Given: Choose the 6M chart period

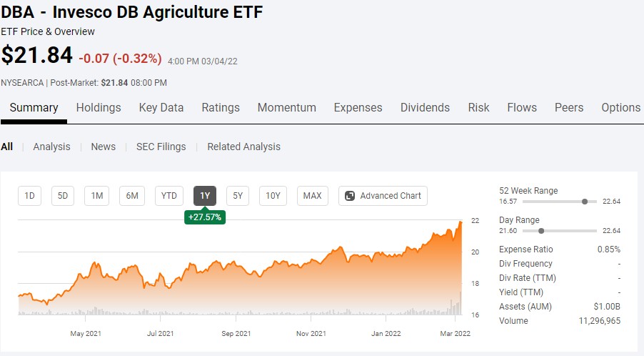Looking at the screenshot, I should (x=132, y=196).
